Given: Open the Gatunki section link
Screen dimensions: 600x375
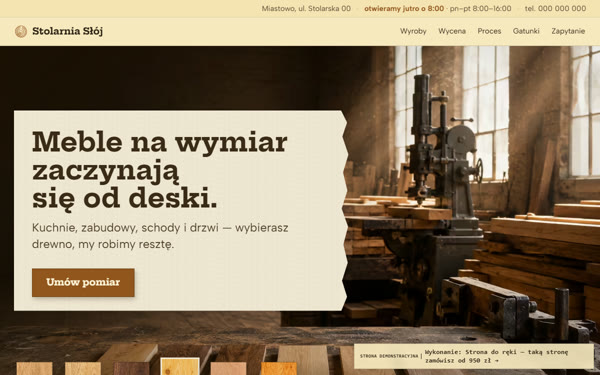Looking at the screenshot, I should coord(526,31).
